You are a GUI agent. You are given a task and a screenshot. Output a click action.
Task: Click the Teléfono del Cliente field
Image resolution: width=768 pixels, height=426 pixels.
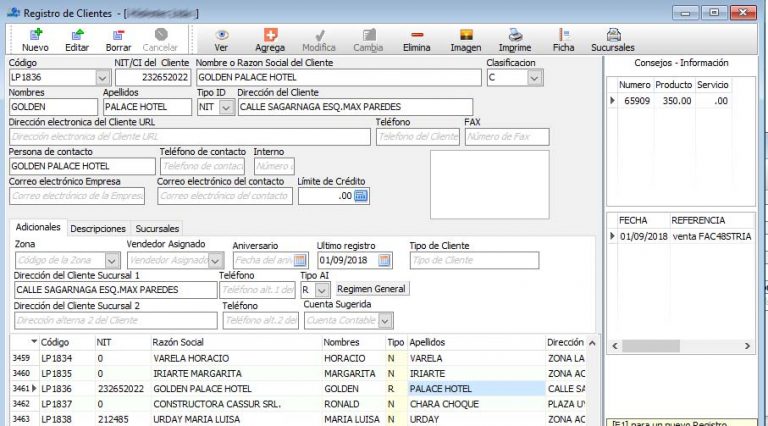click(418, 137)
